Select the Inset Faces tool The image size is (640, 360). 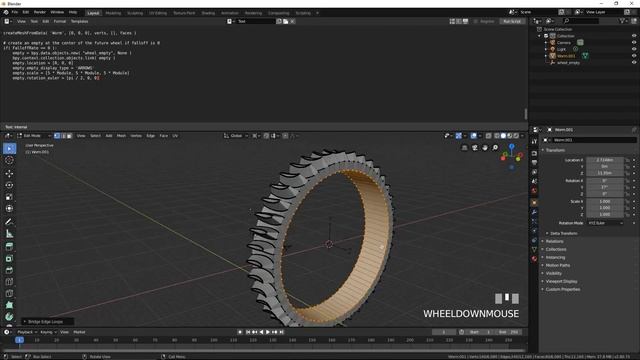click(x=9, y=258)
